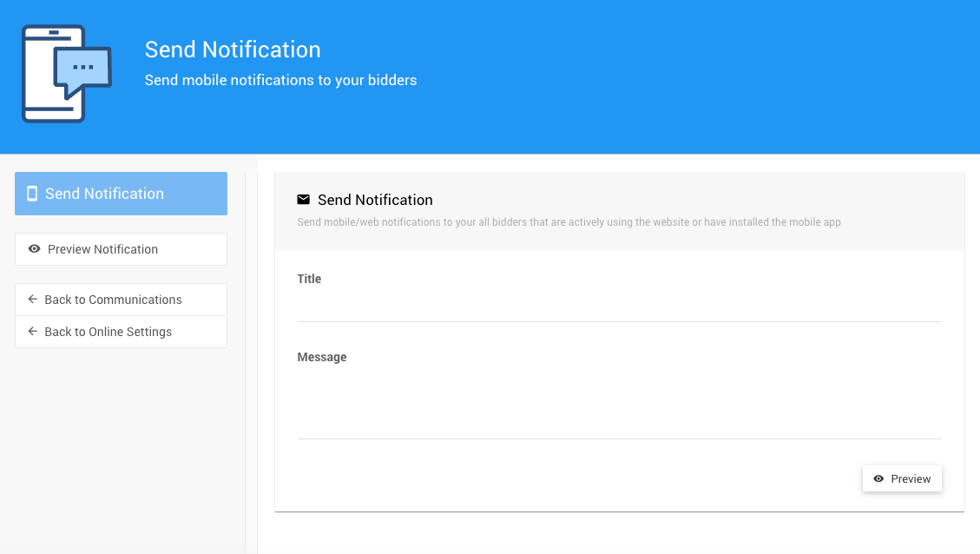Viewport: 980px width, 554px height.
Task: Click the envelope icon in the card header
Action: [x=304, y=200]
